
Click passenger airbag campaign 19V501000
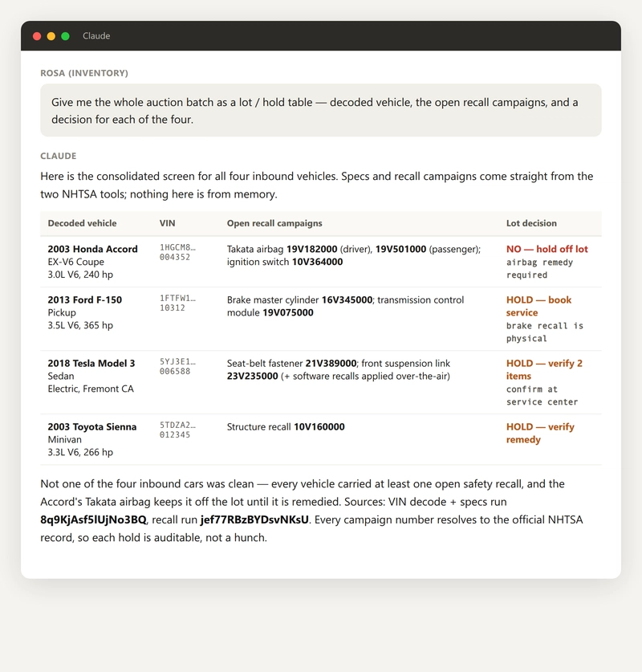pyautogui.click(x=401, y=249)
